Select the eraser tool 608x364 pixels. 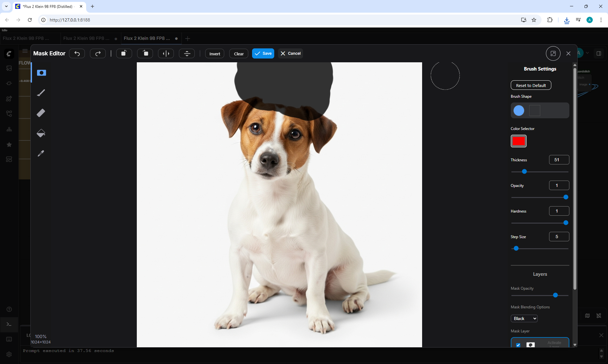click(41, 113)
